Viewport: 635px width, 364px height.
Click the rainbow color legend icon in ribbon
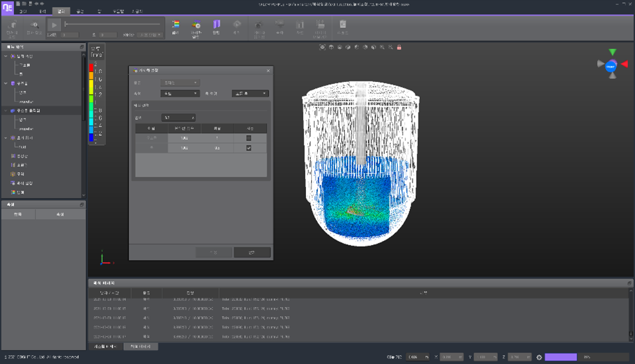coord(175,24)
